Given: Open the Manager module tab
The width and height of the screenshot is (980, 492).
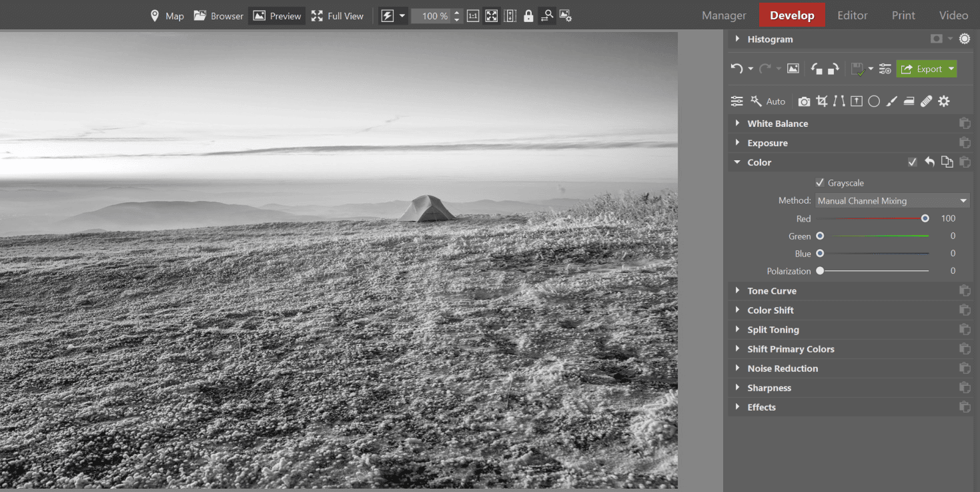Looking at the screenshot, I should click(724, 15).
